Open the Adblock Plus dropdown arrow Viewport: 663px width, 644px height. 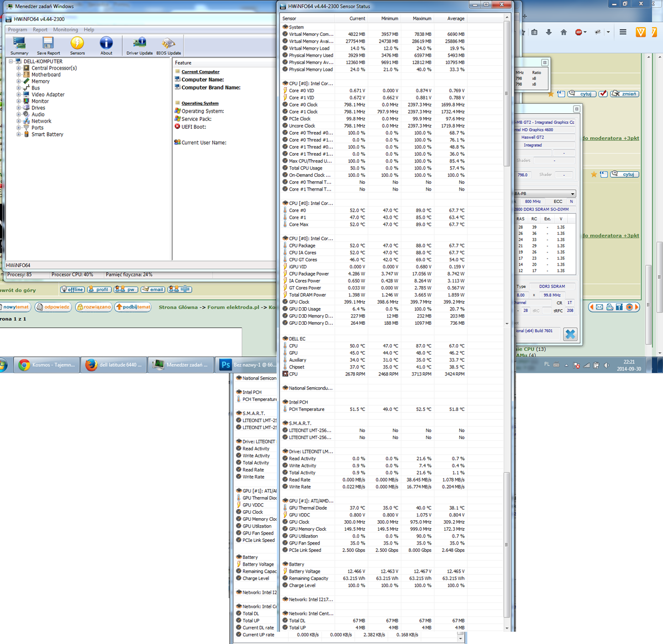[x=585, y=33]
